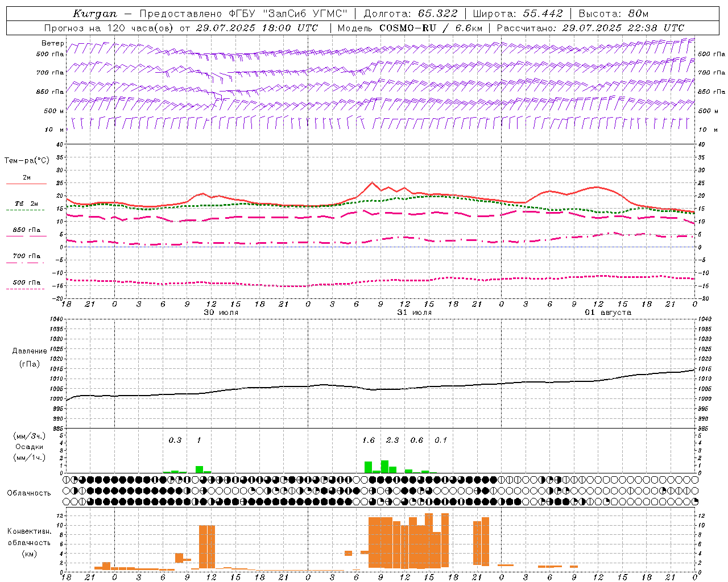The image size is (728, 582).
Task: Click the solid red line sample under 2м
Action: (26, 184)
